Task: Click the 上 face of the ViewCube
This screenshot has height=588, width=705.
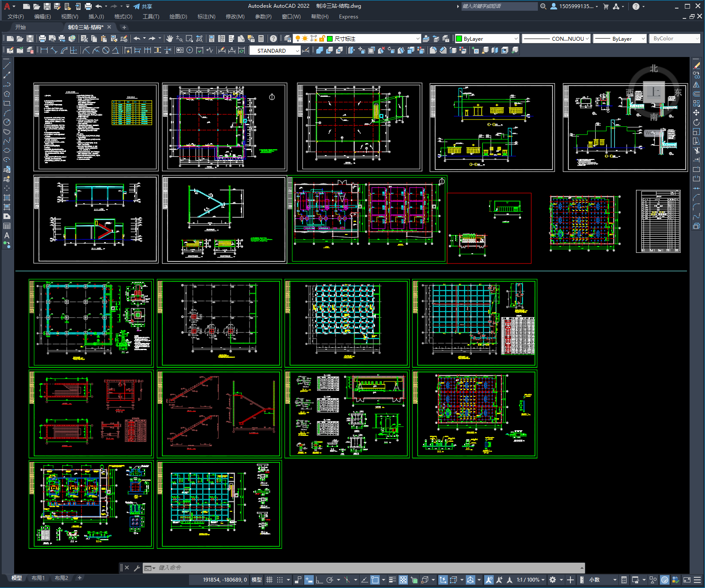Action: (x=654, y=92)
